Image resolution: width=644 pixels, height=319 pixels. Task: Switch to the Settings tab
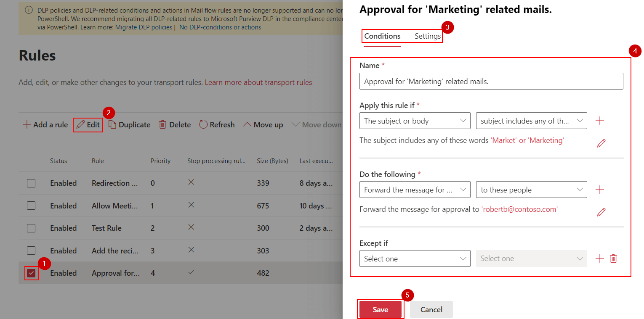click(427, 36)
